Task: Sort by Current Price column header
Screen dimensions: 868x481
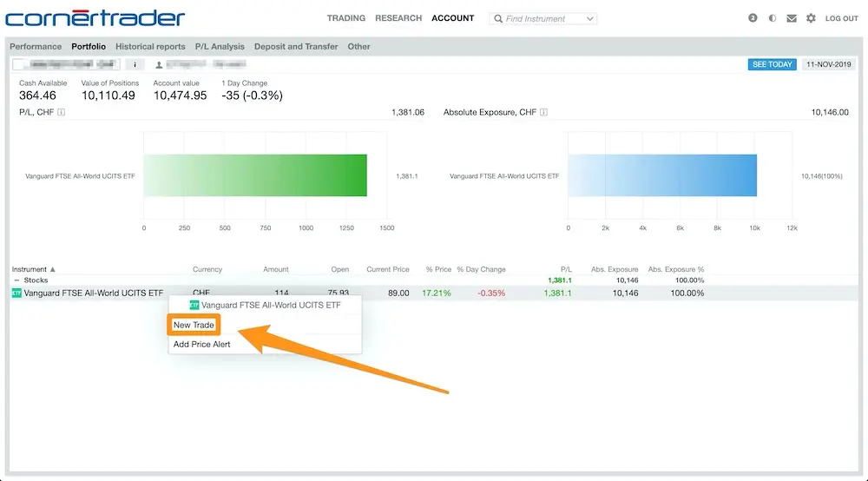Action: pyautogui.click(x=387, y=269)
